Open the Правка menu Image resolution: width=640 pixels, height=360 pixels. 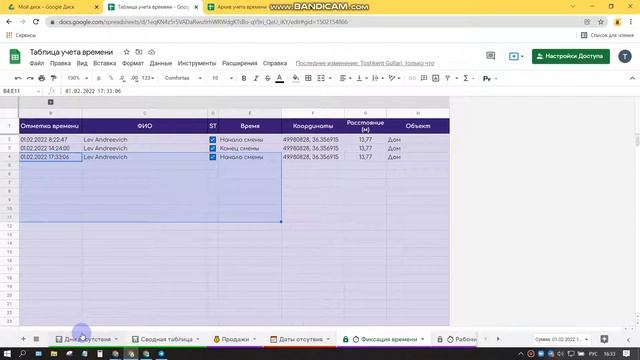(x=60, y=63)
